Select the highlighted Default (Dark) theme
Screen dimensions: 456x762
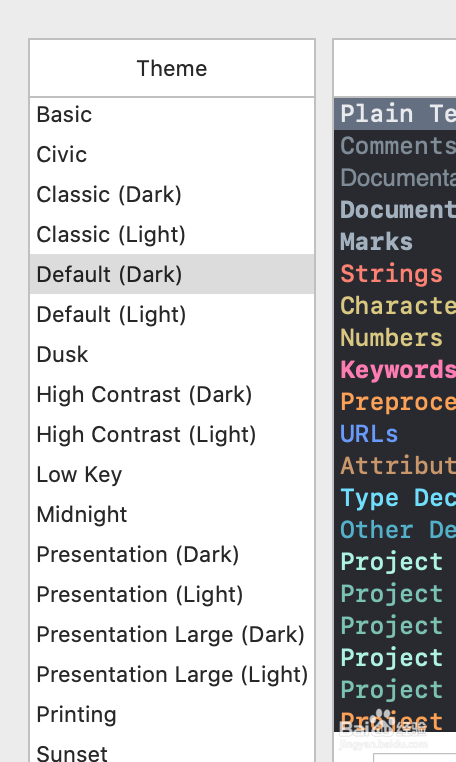pyautogui.click(x=172, y=275)
